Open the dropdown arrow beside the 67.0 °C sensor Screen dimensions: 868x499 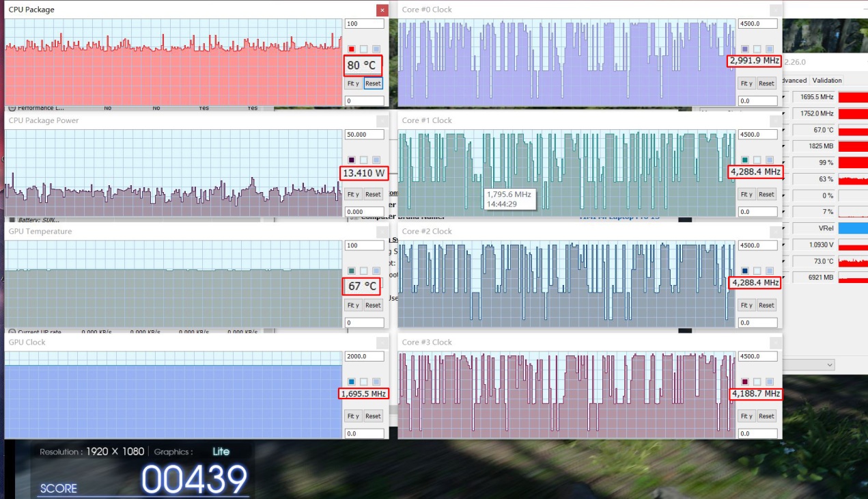(x=784, y=130)
